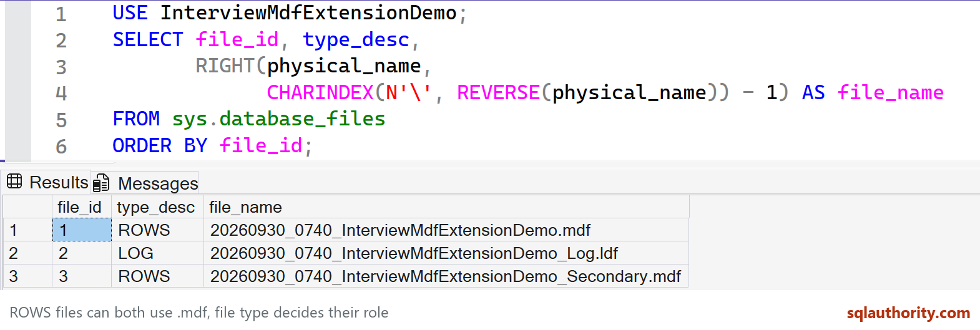Click the Results grid icon
Image resolution: width=980 pixels, height=330 pixels.
[14, 182]
